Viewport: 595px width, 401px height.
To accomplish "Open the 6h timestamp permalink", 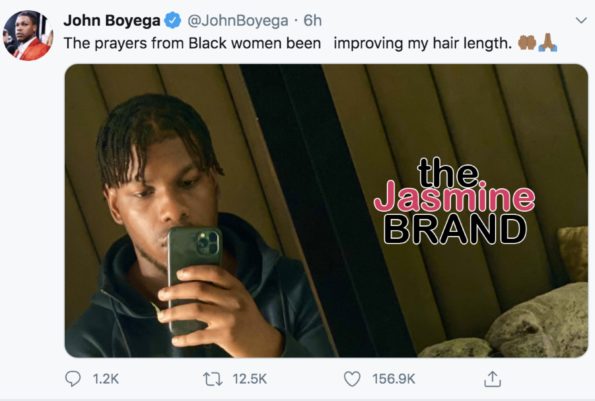I will click(x=313, y=20).
